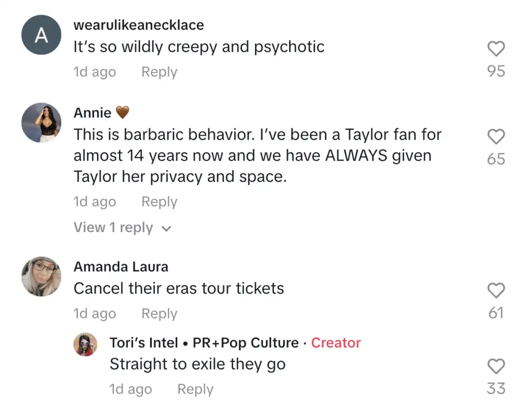Reply to 'Straight to exile they go'

tap(195, 389)
